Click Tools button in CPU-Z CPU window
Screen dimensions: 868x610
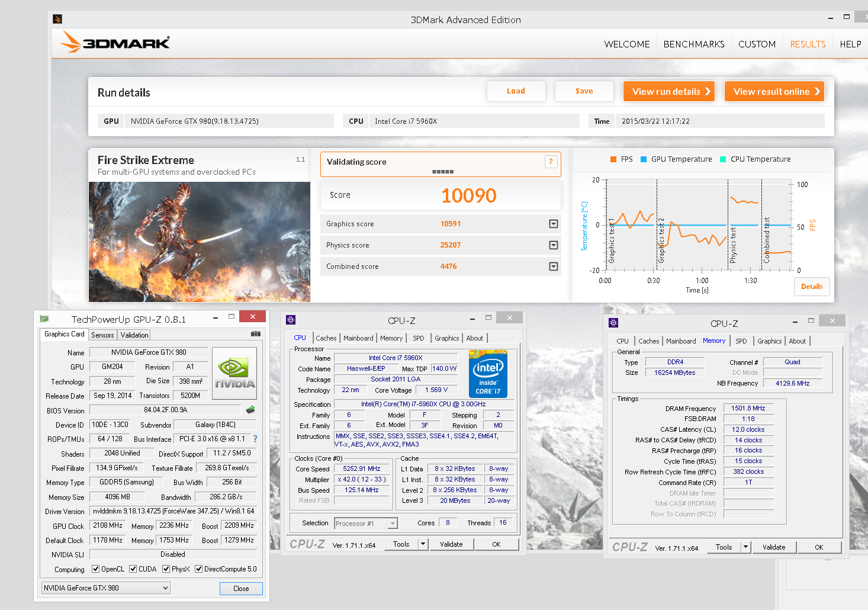(401, 544)
